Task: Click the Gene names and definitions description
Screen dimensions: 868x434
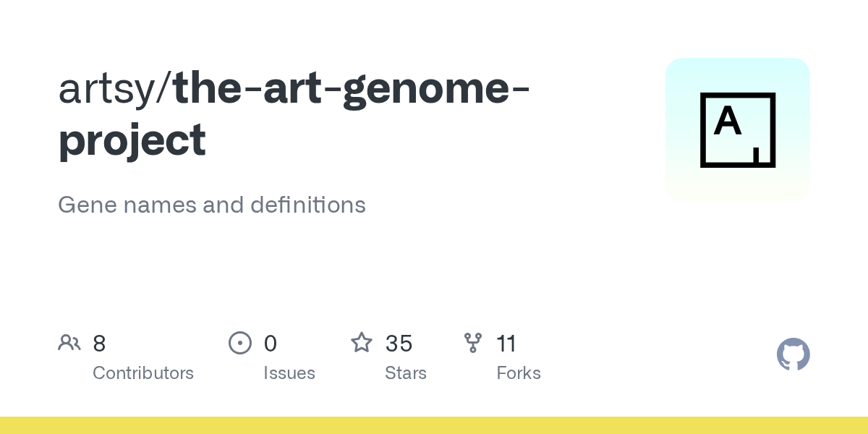Action: (212, 205)
